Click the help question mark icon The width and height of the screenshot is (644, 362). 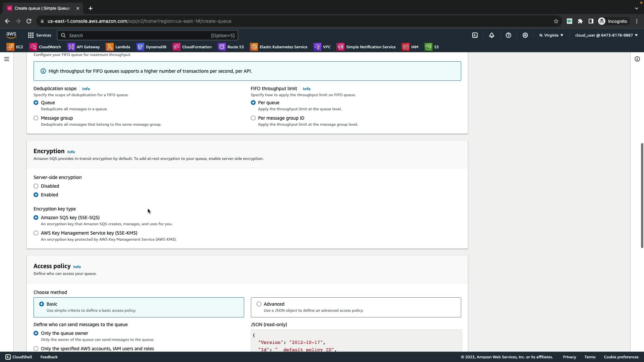[x=508, y=35]
